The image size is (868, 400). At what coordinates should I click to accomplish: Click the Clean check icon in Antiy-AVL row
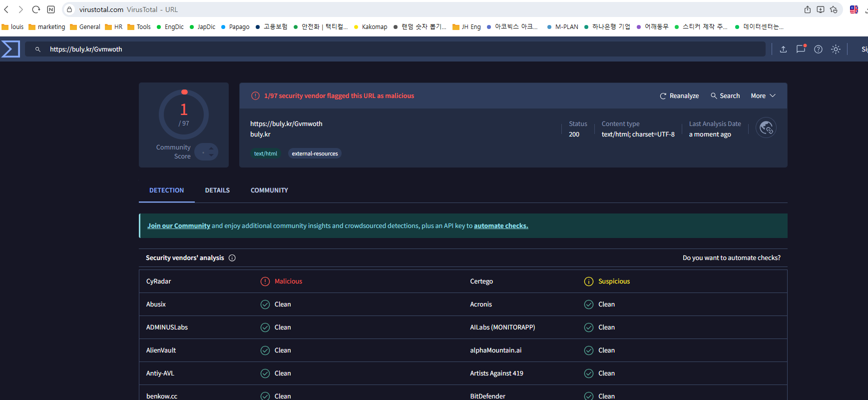click(x=265, y=373)
